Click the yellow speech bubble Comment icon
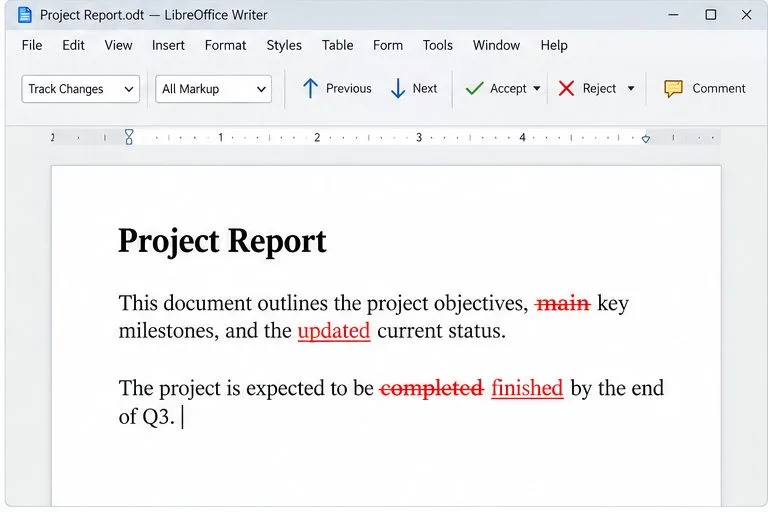Screen dimensions: 768x512 click(x=673, y=89)
